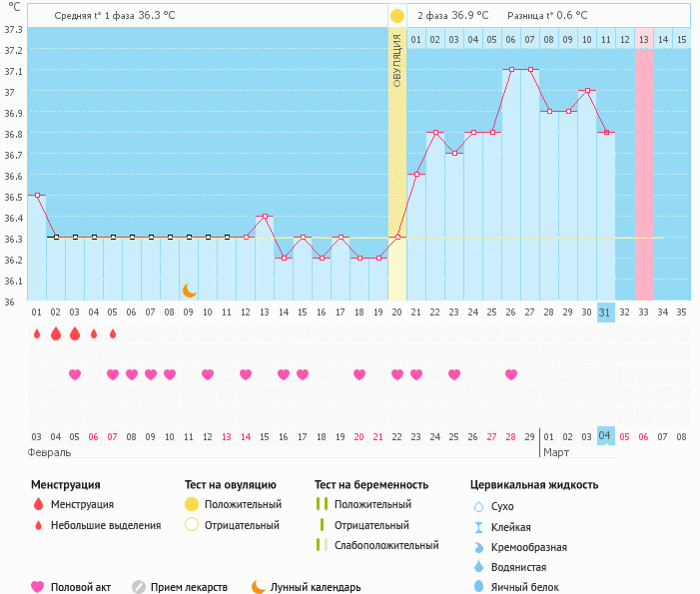This screenshot has height=594, width=700.
Task: Select highlighted cycle day 31 on the axis
Action: pyautogui.click(x=604, y=312)
